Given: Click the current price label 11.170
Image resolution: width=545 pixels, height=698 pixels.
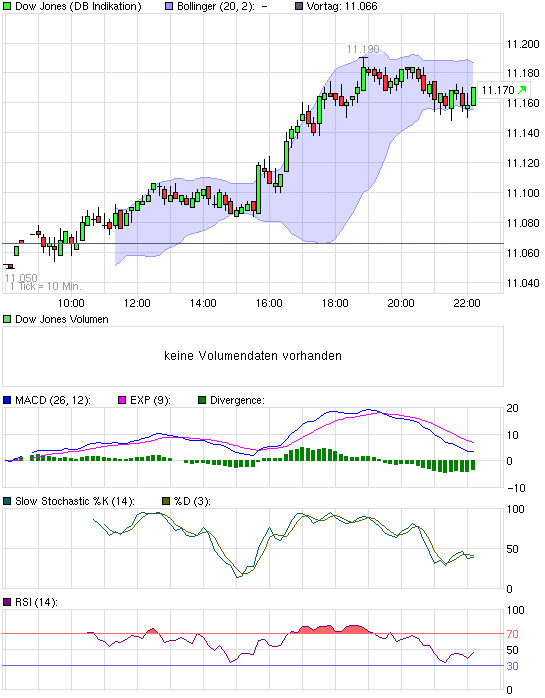Looking at the screenshot, I should pyautogui.click(x=498, y=90).
